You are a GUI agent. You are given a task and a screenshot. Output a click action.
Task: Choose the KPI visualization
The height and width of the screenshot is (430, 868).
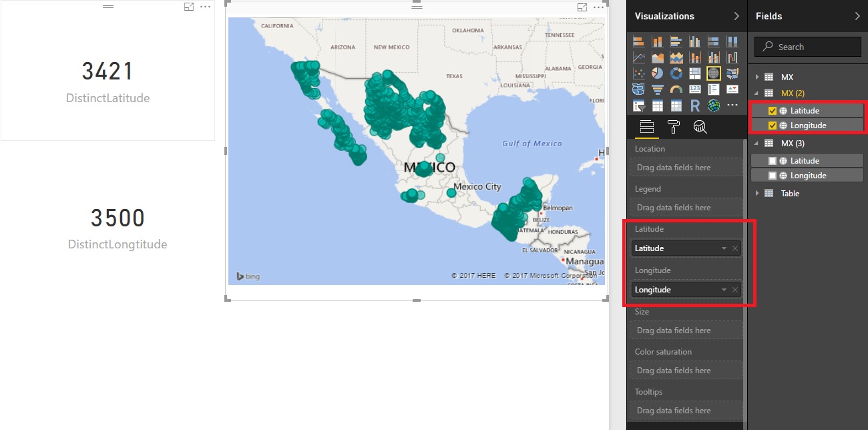[732, 89]
